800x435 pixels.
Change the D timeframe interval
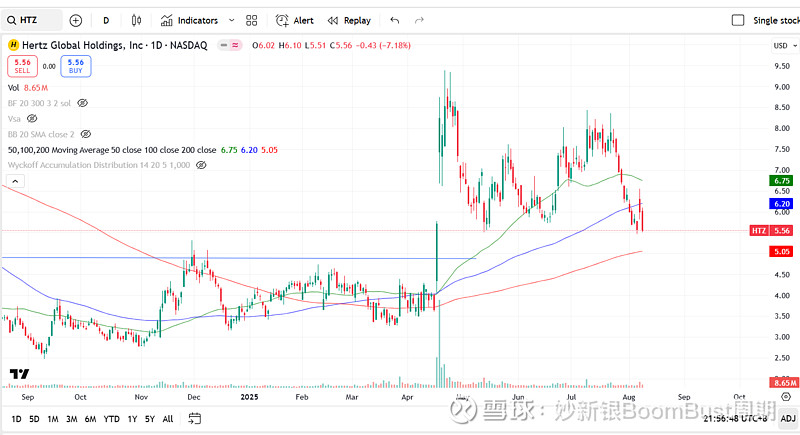pos(106,20)
